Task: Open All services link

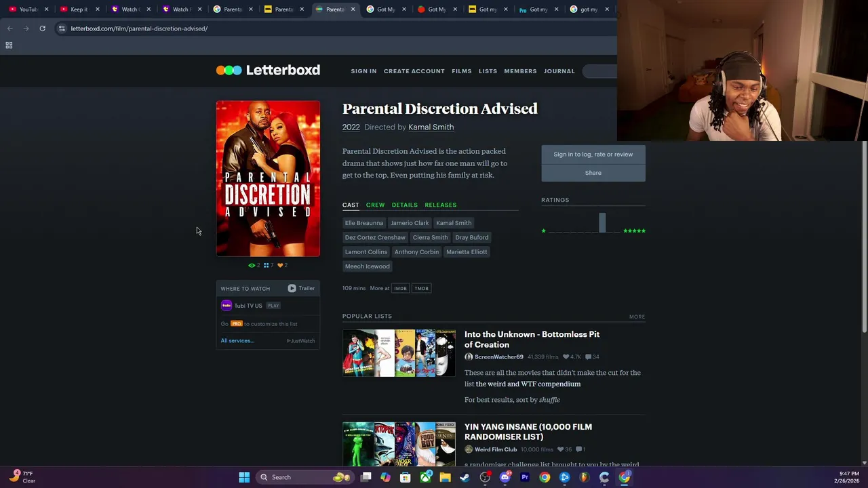Action: coord(237,341)
